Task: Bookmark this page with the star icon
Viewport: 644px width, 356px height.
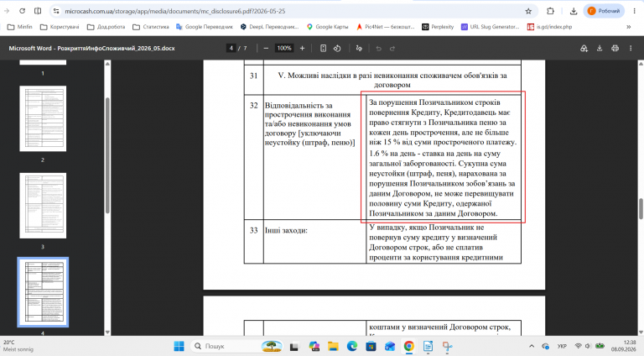Action: (528, 11)
